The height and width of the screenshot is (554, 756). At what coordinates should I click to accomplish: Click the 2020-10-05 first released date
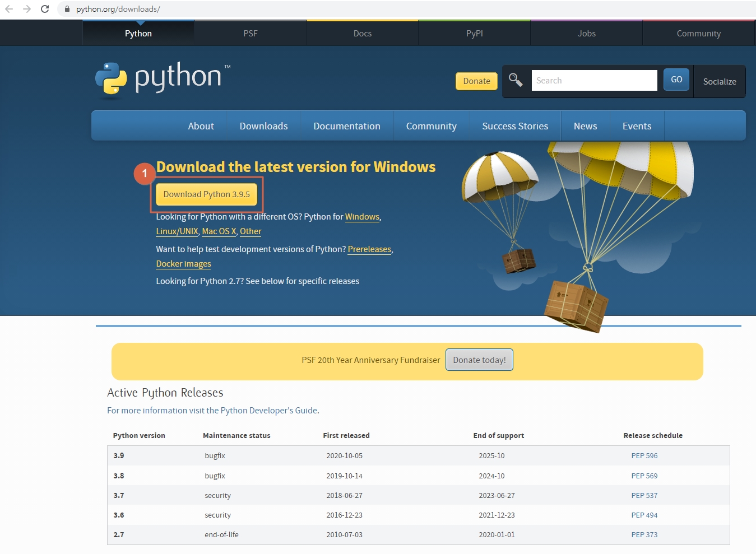coord(345,456)
